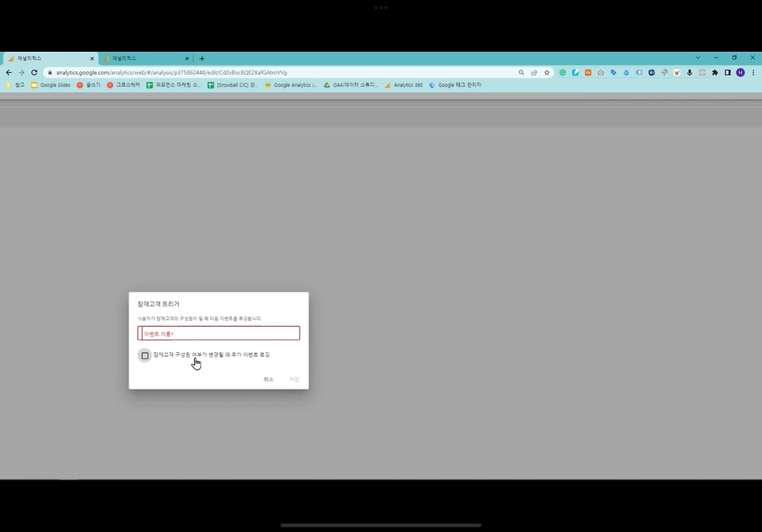Open the 그로스해커 bookmark

click(x=123, y=85)
